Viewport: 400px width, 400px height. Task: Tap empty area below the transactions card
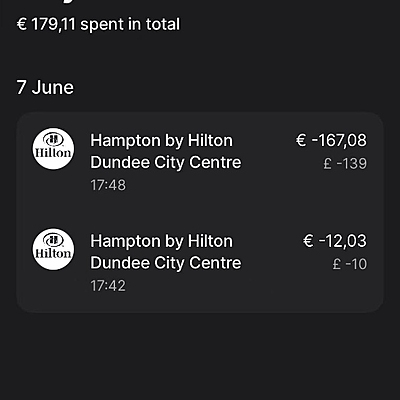tap(200, 356)
